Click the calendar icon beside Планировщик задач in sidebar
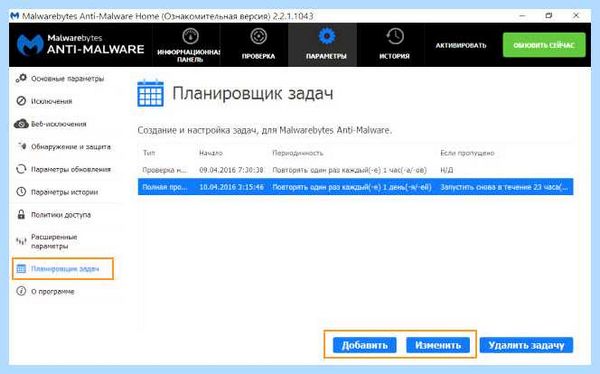The width and height of the screenshot is (600, 374). click(21, 269)
